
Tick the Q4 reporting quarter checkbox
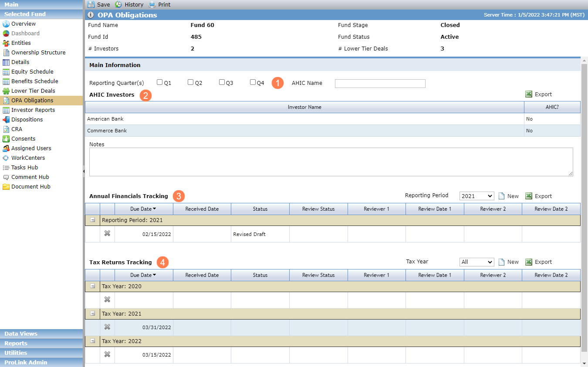tap(253, 82)
